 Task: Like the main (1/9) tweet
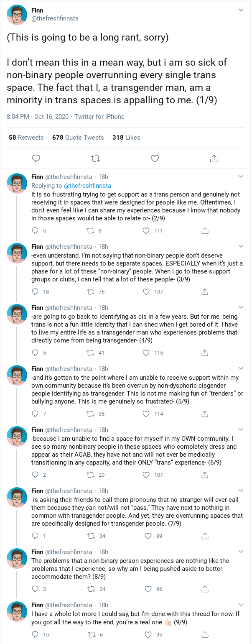155,158
